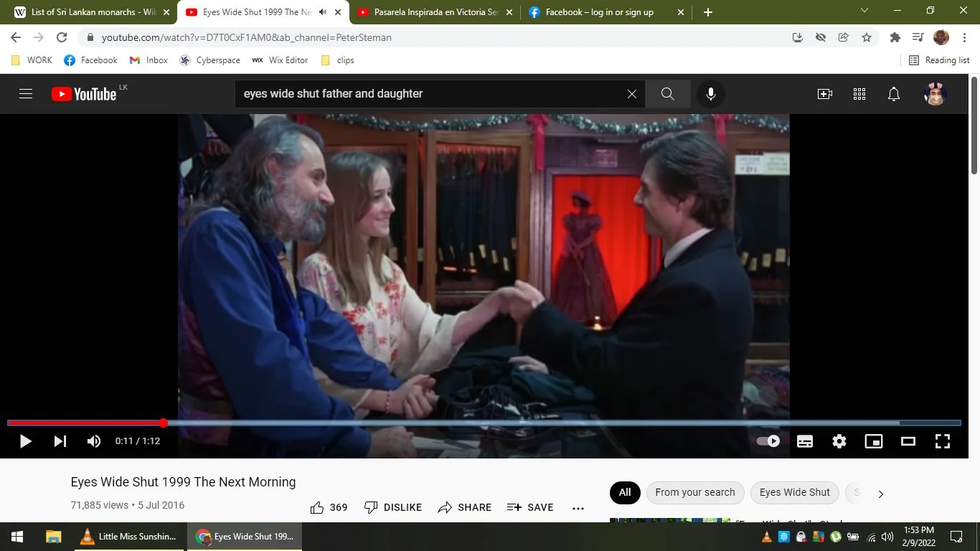Open the Cyberspace bookmark
Image resolution: width=980 pixels, height=551 pixels.
[x=209, y=60]
